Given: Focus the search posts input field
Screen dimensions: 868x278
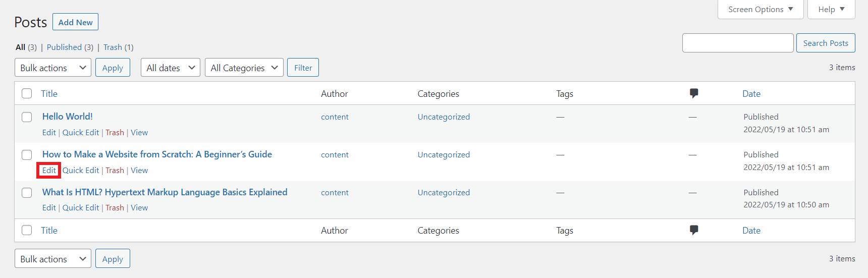Looking at the screenshot, I should click(x=737, y=43).
